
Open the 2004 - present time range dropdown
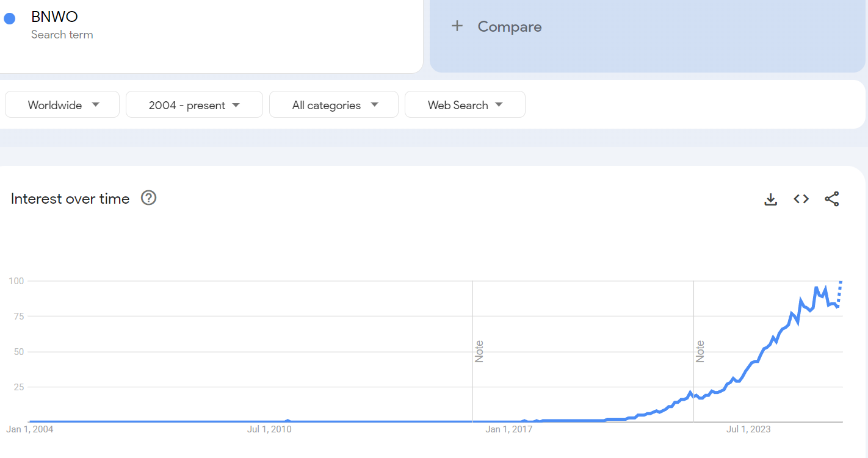194,105
